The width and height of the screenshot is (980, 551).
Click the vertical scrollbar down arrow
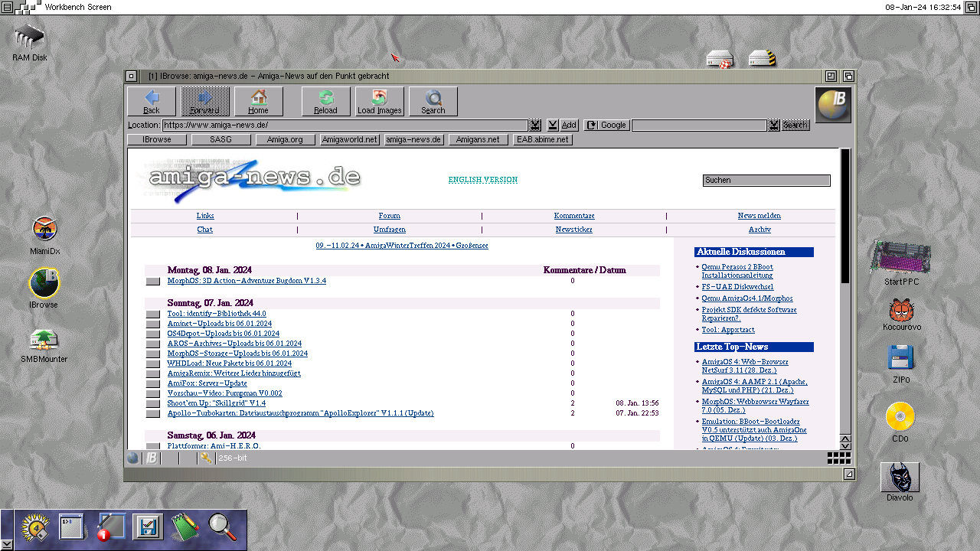845,445
